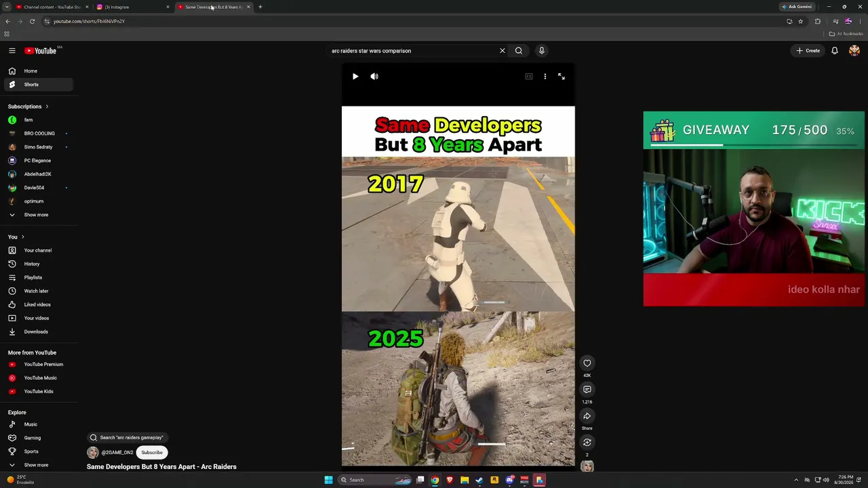Reload the current page

(x=32, y=22)
